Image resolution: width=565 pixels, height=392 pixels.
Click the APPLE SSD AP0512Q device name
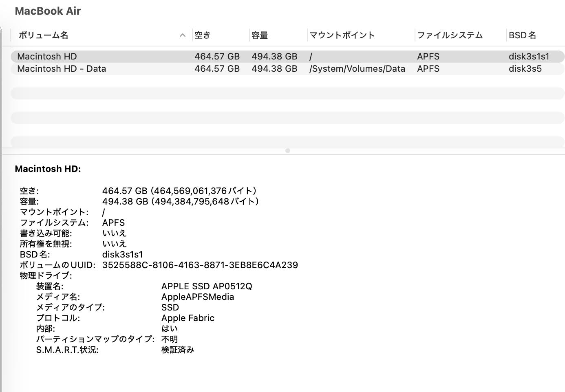click(x=207, y=286)
